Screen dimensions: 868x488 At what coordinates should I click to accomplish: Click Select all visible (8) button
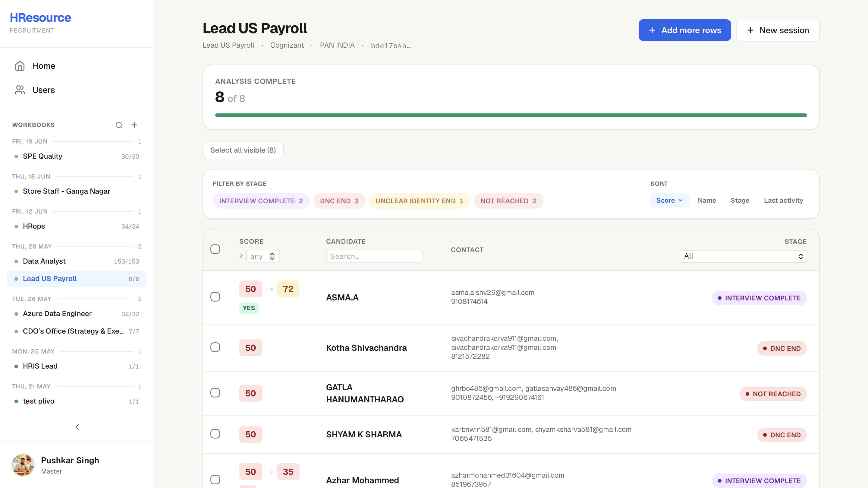tap(243, 151)
